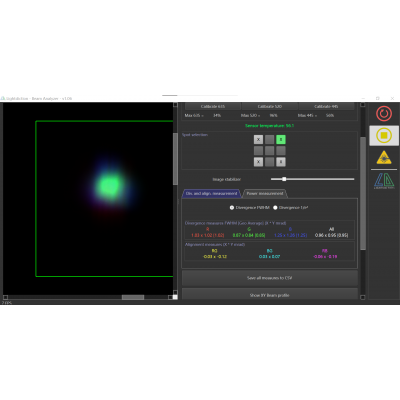Open the Div. and align. measurement tab
Image resolution: width=400 pixels, height=400 pixels.
tap(211, 193)
